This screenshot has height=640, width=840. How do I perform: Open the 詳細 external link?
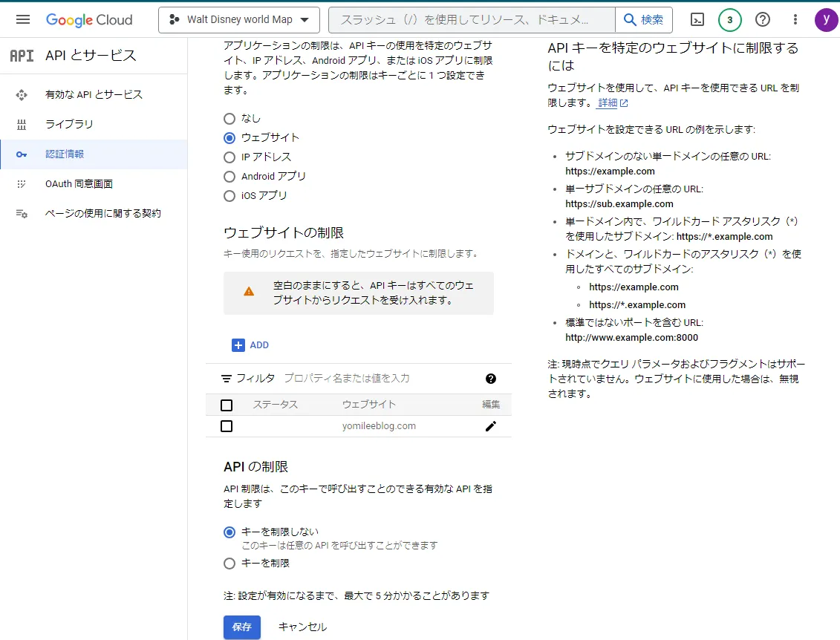[x=613, y=102]
